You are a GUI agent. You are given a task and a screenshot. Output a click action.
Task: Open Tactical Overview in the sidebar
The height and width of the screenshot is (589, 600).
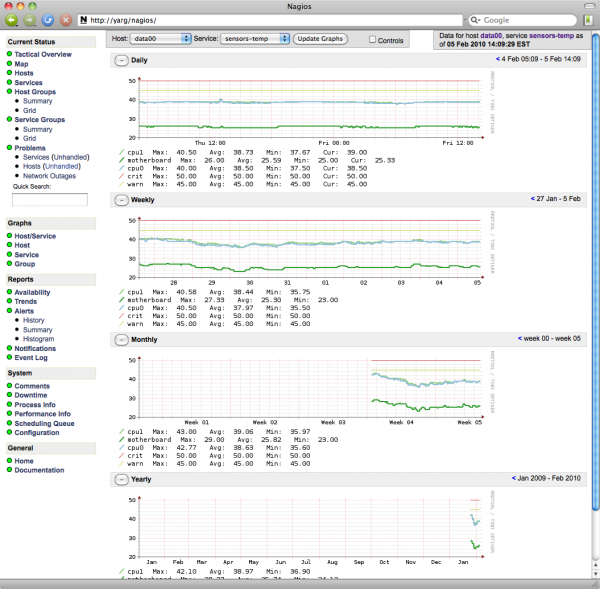click(43, 54)
